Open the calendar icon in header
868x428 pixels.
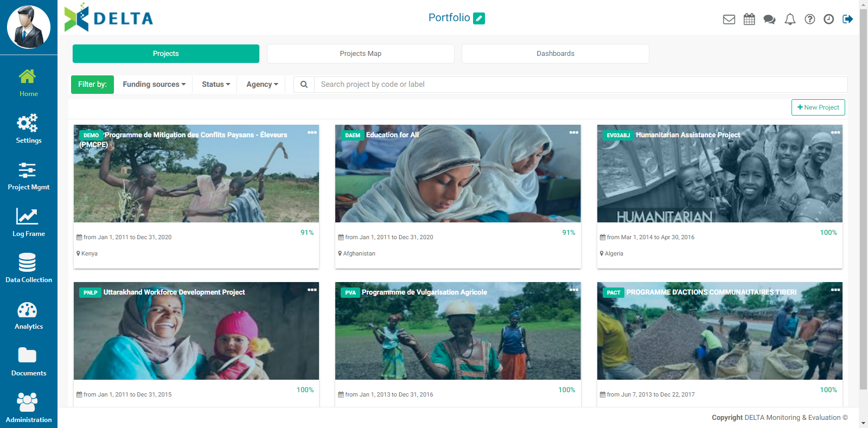(749, 20)
